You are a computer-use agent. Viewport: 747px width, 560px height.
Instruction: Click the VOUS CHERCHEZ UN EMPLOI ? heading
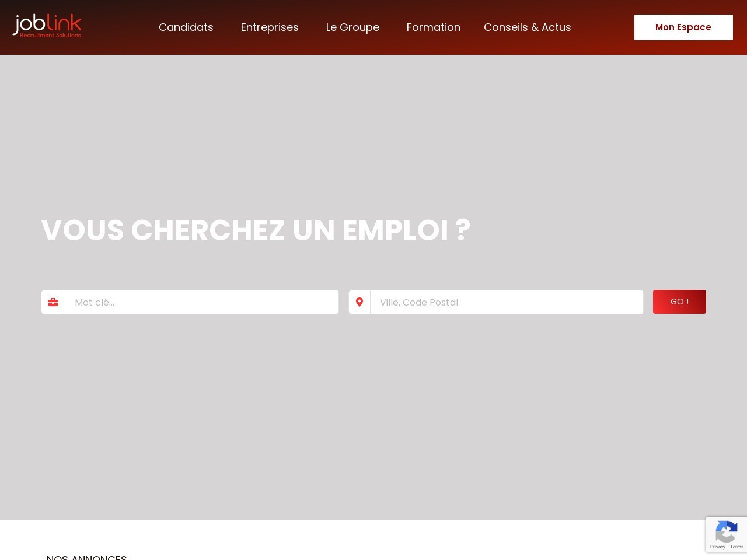(x=256, y=230)
